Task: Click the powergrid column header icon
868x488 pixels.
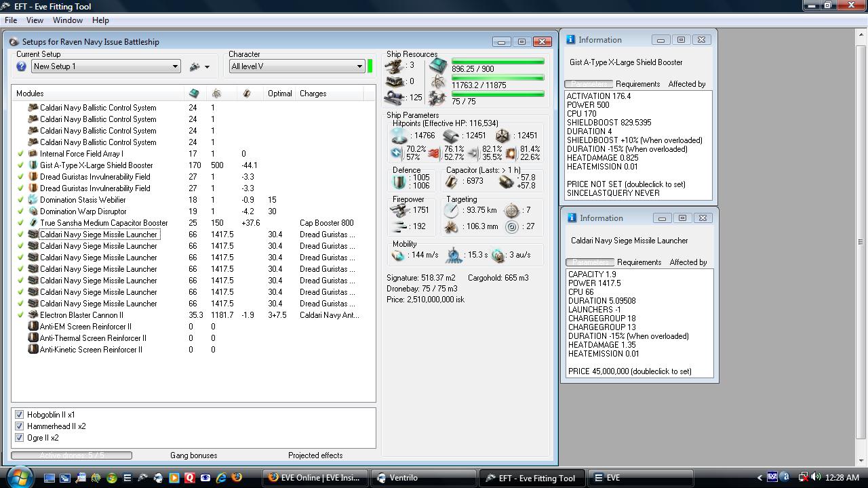Action: coord(216,94)
